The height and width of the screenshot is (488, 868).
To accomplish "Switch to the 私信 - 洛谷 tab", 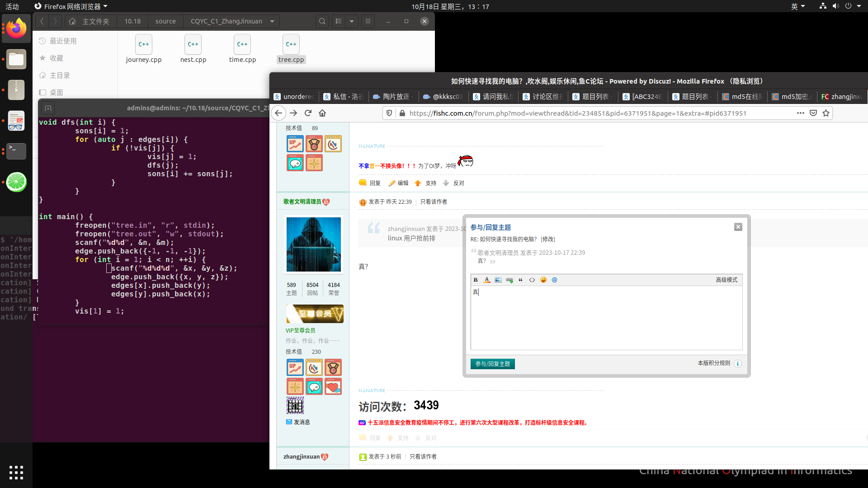I will click(344, 97).
